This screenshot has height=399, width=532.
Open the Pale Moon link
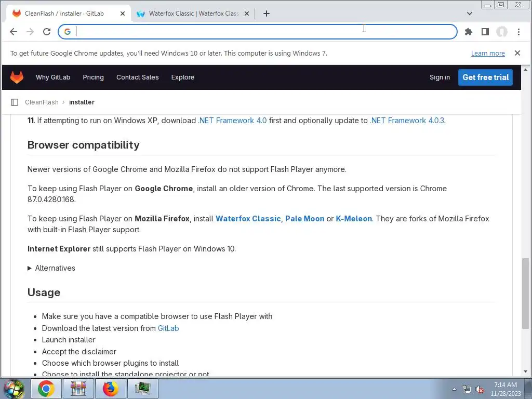click(x=304, y=219)
